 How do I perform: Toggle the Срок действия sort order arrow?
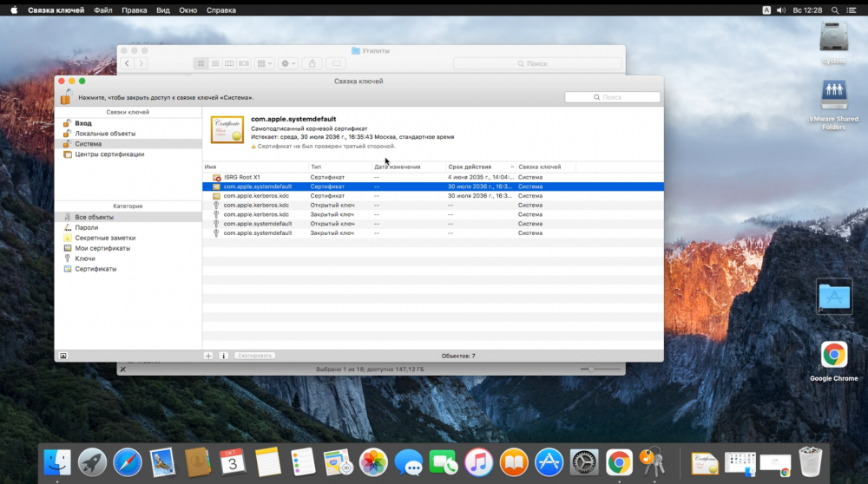click(512, 167)
